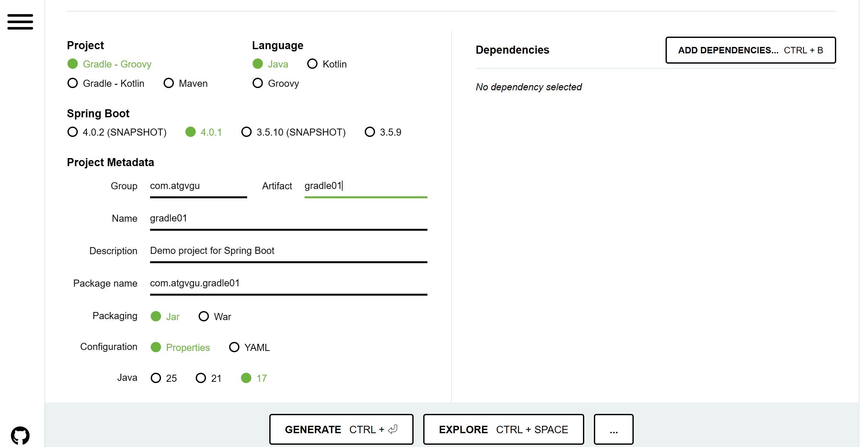Edit the Package name field

[x=289, y=283]
